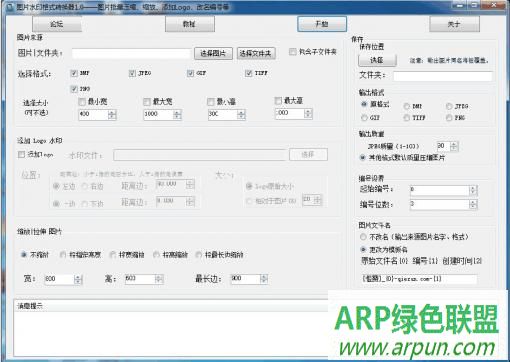Click the 起始编号 spinner arrows
The width and height of the screenshot is (510, 362).
pos(473,190)
